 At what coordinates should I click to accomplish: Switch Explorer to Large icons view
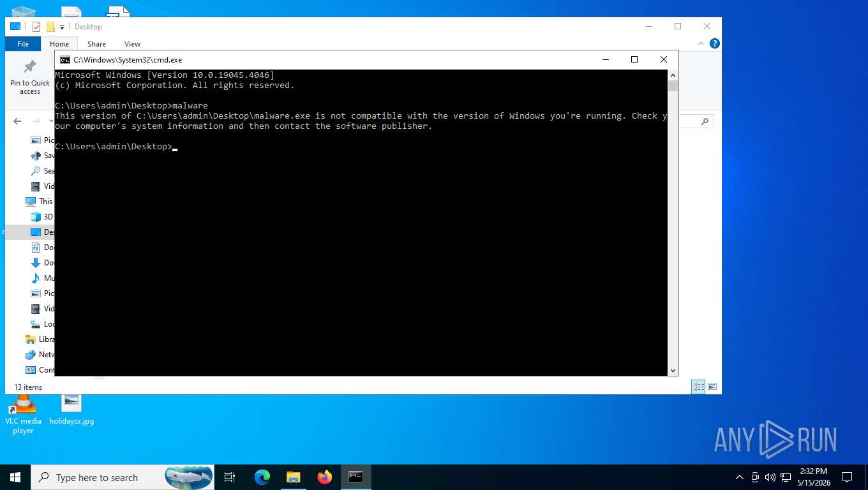[712, 387]
